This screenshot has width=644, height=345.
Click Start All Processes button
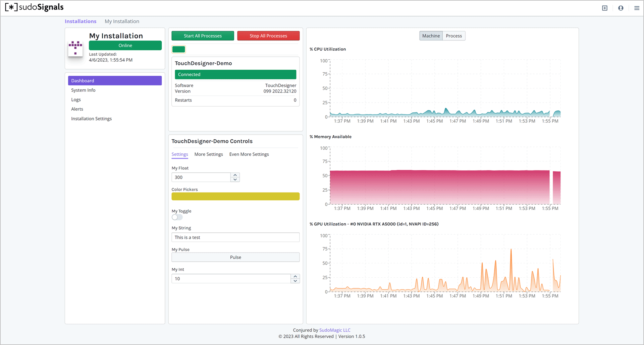point(203,36)
